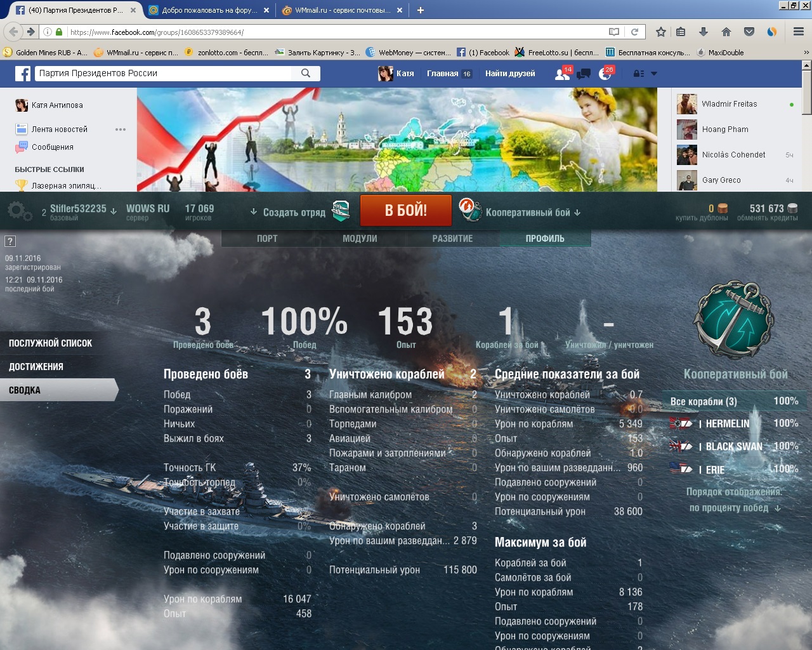
Task: Open the FreeLotto.su bookmark
Action: click(556, 53)
